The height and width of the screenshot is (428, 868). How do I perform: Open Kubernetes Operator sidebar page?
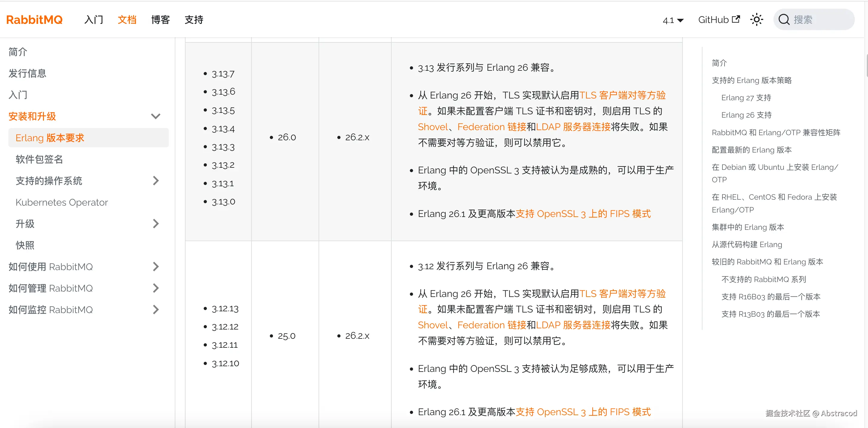(62, 202)
